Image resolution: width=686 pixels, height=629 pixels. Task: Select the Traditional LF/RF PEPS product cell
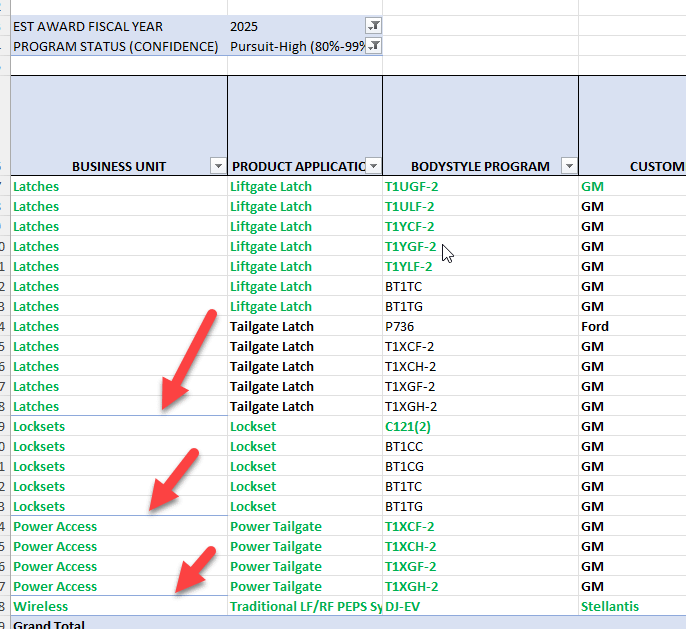(305, 606)
